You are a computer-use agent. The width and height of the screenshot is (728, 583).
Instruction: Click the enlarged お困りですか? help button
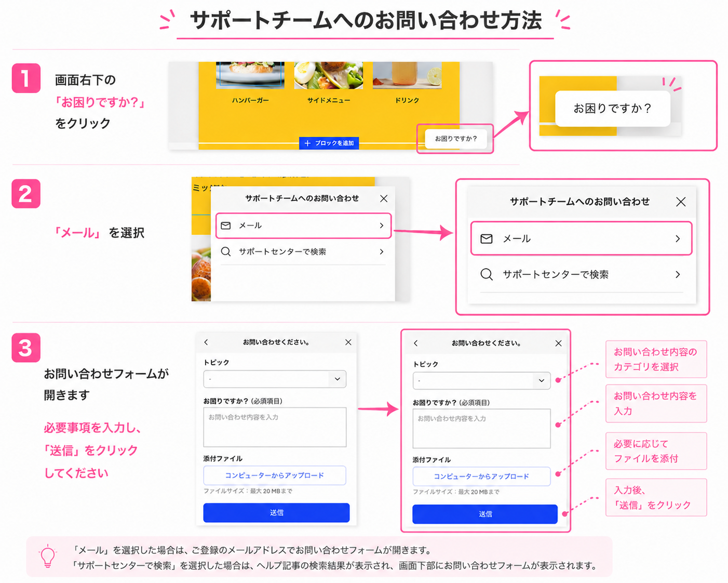[x=613, y=109]
